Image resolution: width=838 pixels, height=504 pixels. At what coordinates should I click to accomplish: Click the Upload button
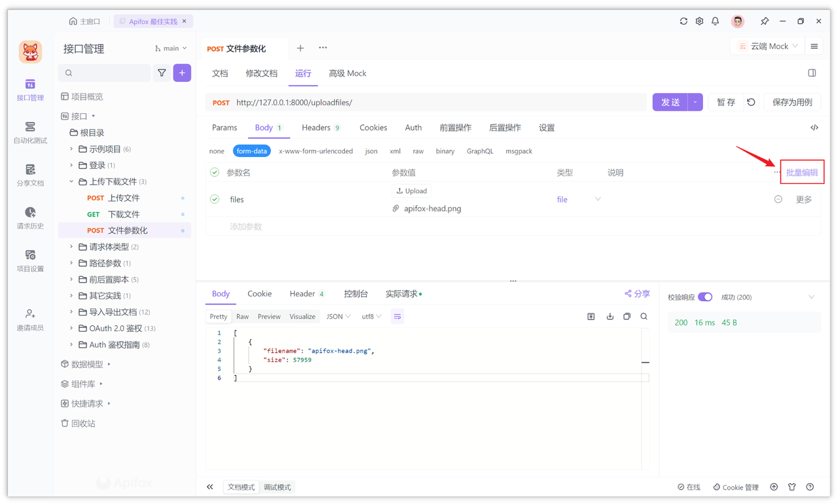click(412, 190)
